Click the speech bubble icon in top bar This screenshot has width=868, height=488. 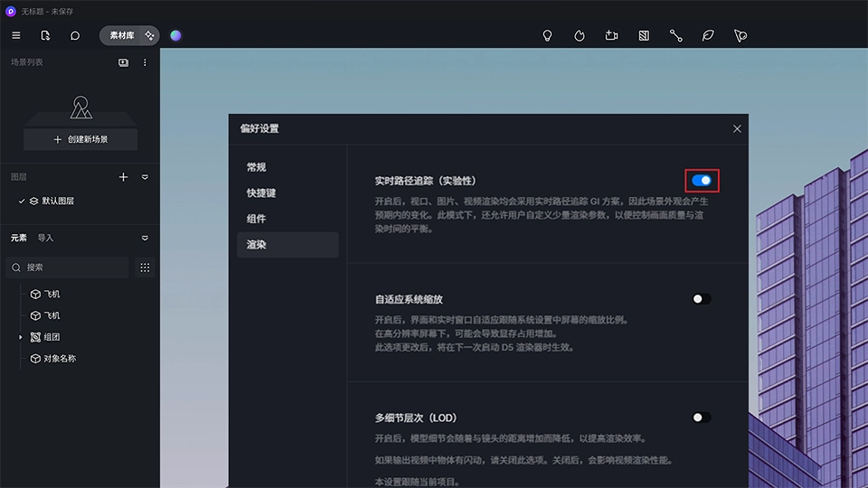tap(75, 35)
